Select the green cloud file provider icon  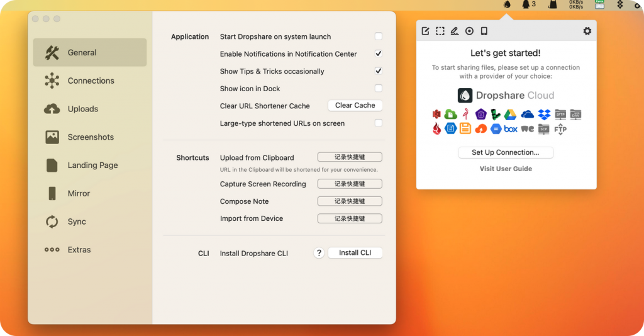pos(450,114)
